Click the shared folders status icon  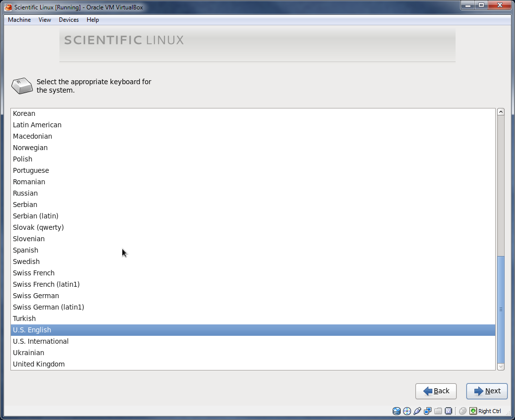[x=438, y=411]
